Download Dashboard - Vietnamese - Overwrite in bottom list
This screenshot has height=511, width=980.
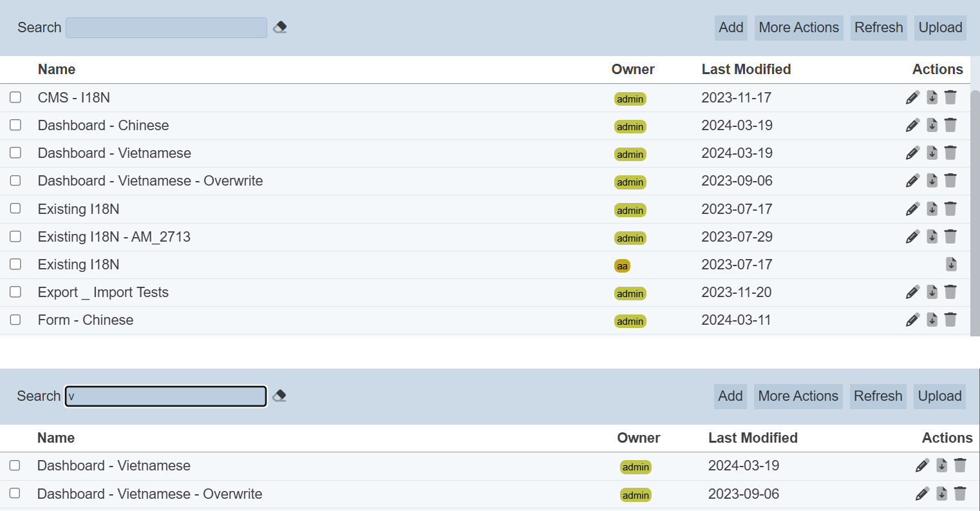[x=941, y=494]
